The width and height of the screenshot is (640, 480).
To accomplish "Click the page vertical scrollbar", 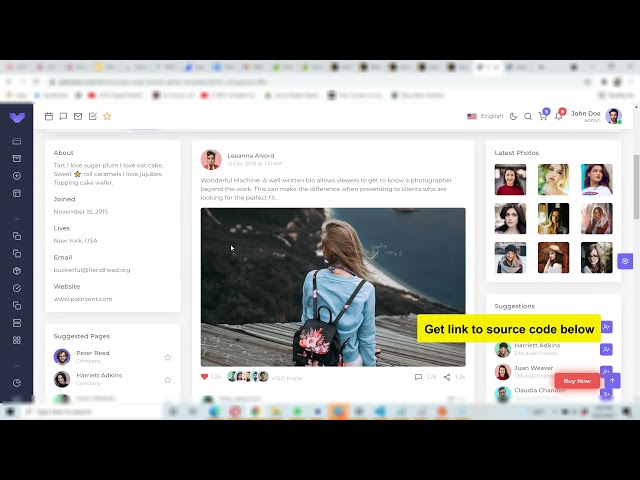I will (x=636, y=188).
